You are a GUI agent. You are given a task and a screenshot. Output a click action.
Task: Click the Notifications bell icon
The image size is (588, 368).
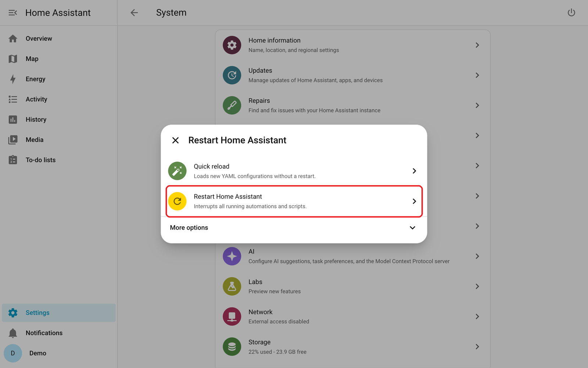(13, 333)
